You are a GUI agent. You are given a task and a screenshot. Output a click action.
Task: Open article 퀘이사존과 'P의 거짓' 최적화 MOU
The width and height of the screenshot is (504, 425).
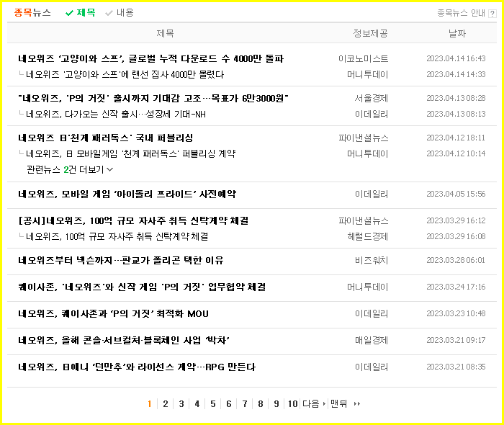tap(113, 313)
